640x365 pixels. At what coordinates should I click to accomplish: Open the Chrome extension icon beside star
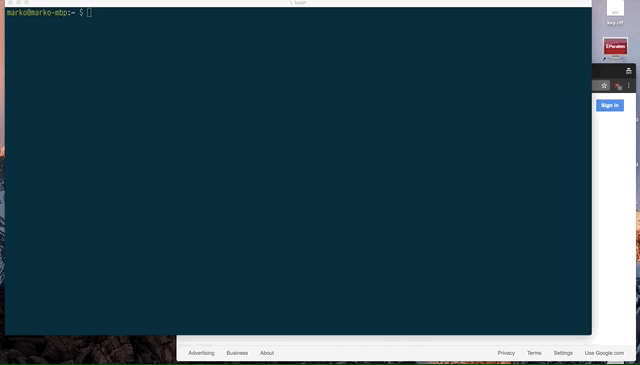[618, 86]
